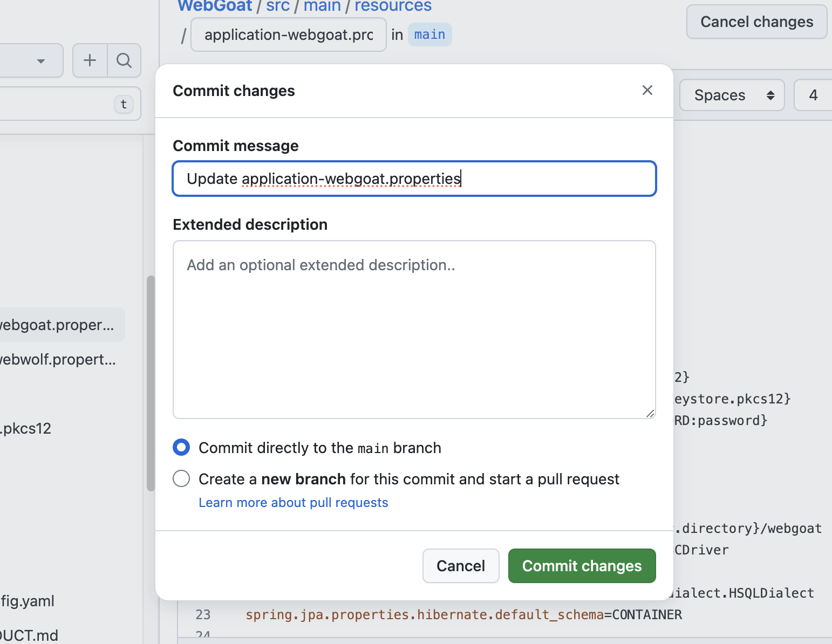The image size is (832, 644).
Task: Open the resources breadcrumb folder
Action: tap(393, 6)
